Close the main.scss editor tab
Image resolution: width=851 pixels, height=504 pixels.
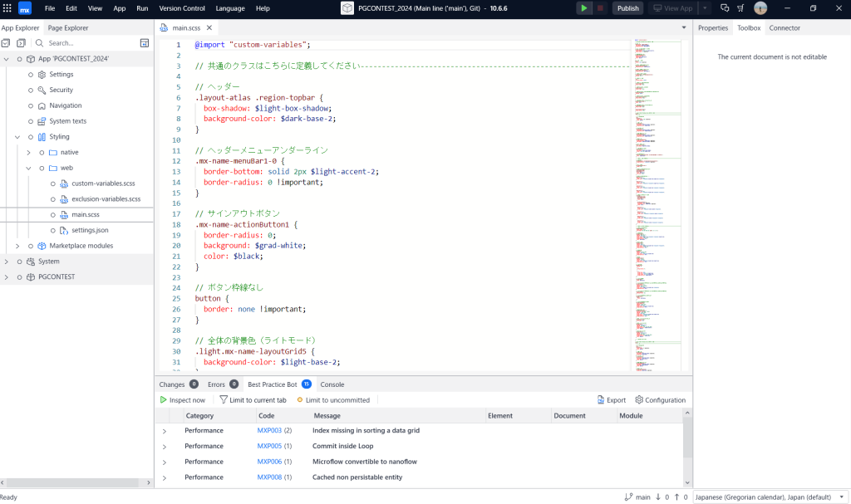(209, 28)
